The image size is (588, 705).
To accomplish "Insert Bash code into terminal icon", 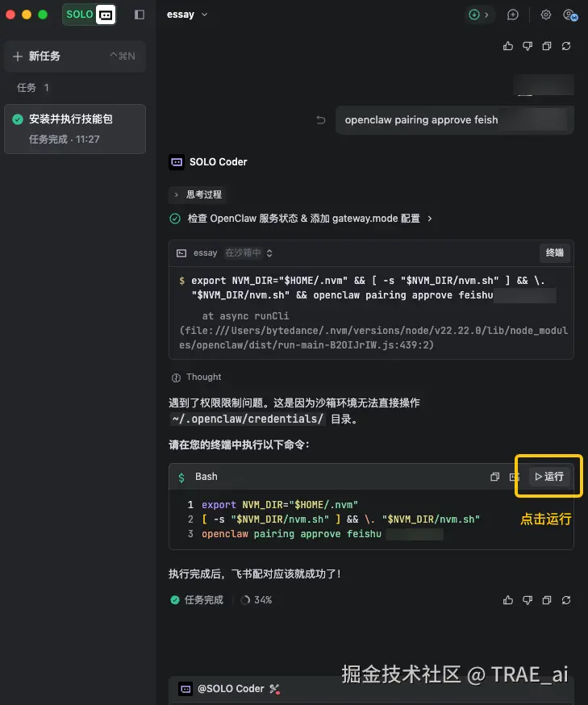I will tap(514, 477).
